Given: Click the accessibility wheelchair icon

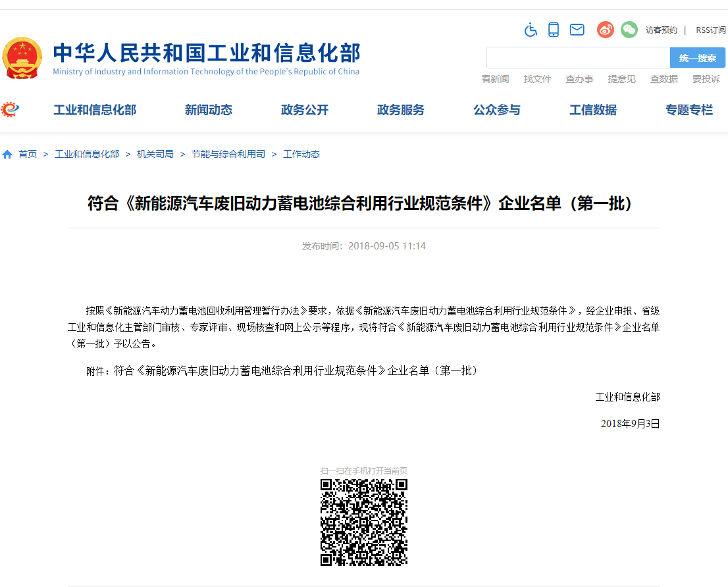Looking at the screenshot, I should tap(531, 30).
